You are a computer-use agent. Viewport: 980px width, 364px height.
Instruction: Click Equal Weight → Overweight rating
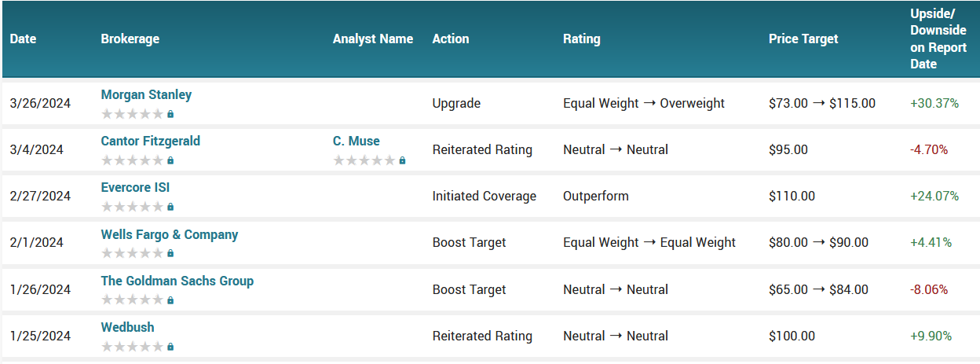point(644,103)
